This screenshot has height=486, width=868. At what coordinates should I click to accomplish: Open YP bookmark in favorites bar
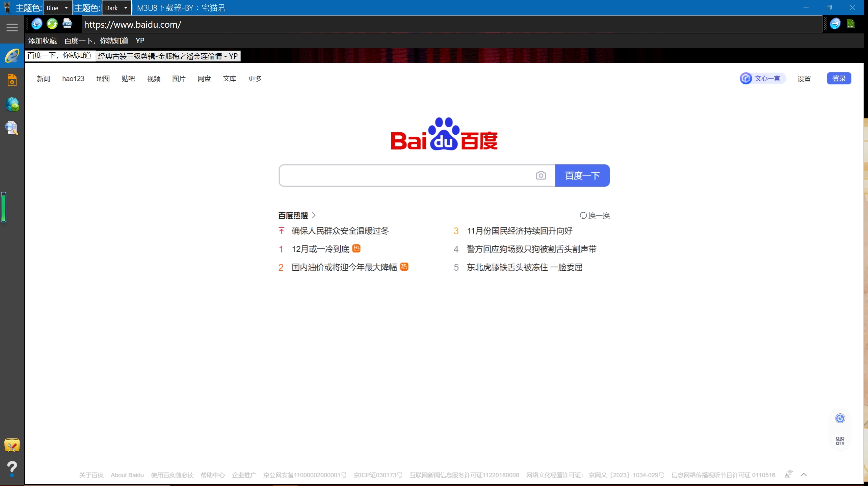pos(140,41)
